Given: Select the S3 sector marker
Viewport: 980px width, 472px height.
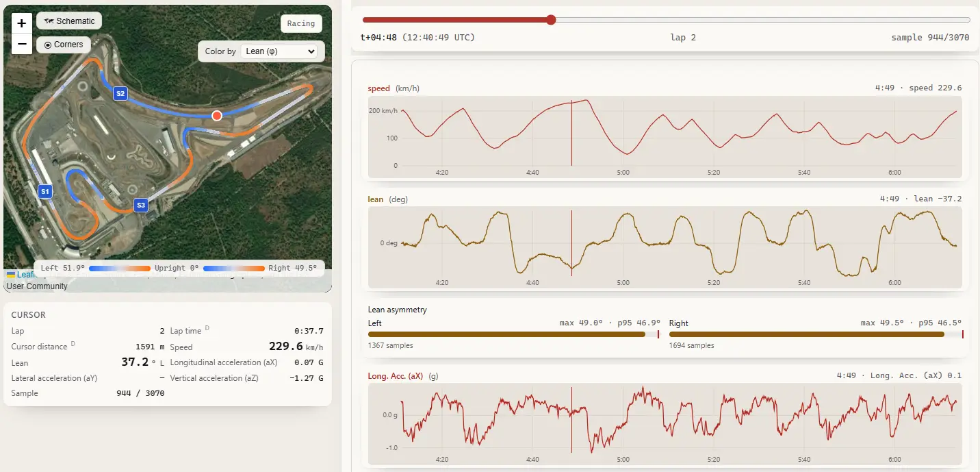Looking at the screenshot, I should click(140, 205).
